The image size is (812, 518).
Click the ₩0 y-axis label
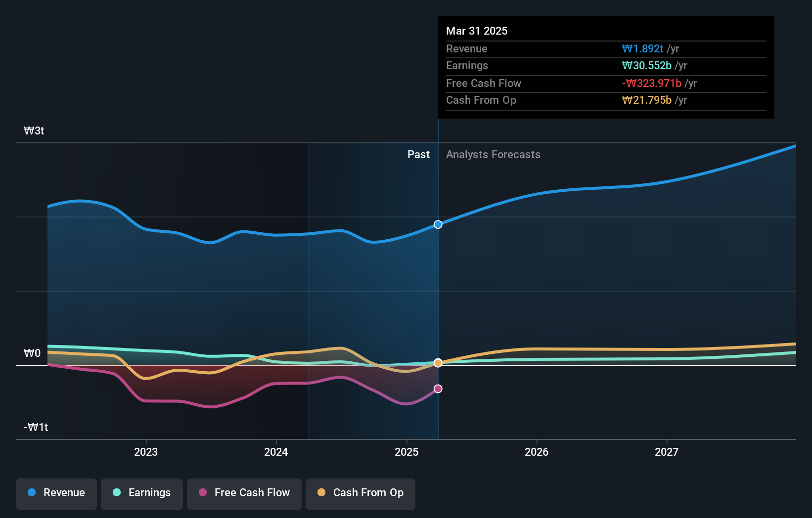[32, 353]
